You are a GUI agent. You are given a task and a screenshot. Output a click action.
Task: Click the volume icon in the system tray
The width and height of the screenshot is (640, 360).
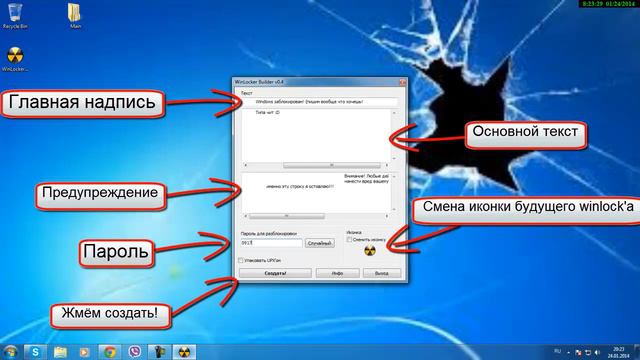coord(598,352)
